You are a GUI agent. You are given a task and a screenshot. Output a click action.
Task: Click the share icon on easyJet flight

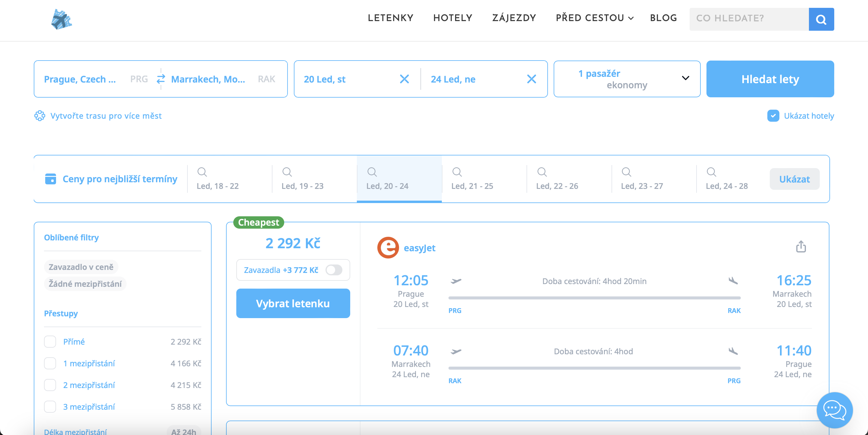pyautogui.click(x=800, y=246)
